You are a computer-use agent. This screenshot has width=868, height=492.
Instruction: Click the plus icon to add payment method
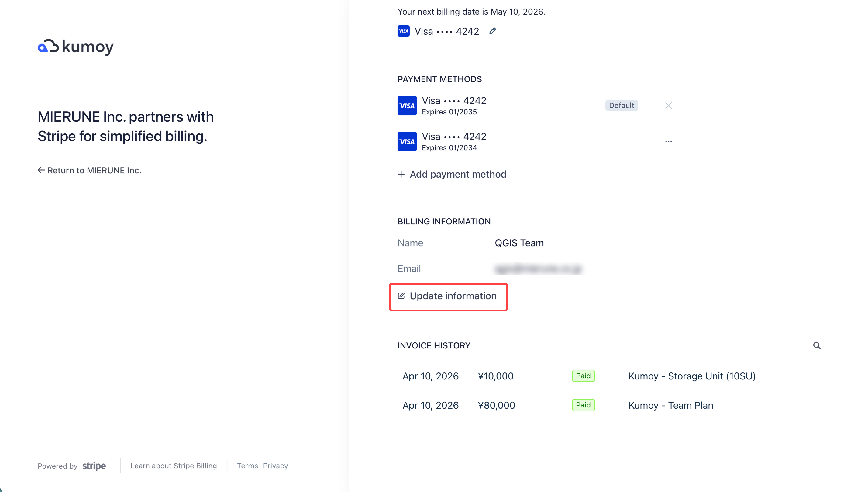[401, 174]
